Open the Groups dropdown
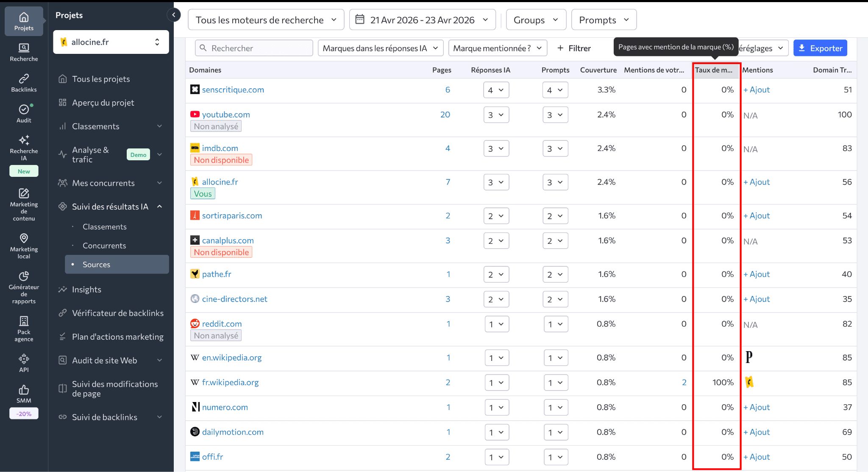868x472 pixels. coord(536,20)
